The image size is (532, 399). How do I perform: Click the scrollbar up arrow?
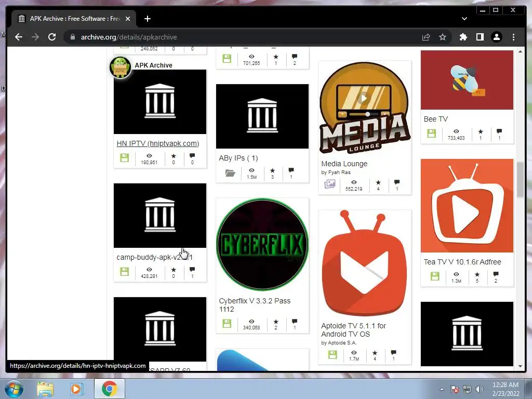pos(521,51)
